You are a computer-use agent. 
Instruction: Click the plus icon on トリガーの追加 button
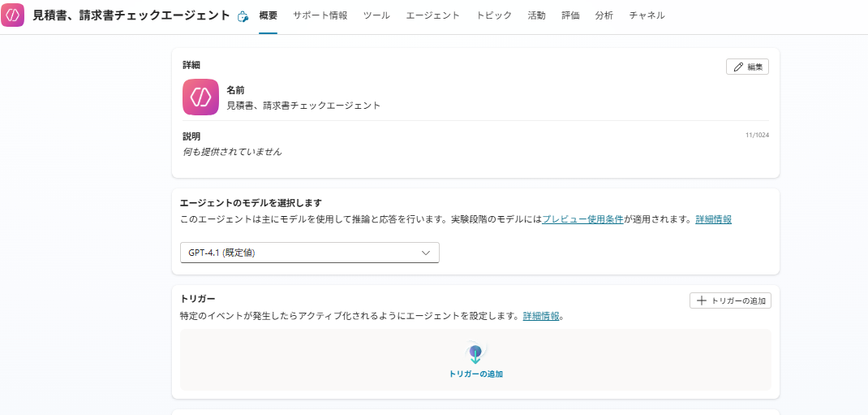pyautogui.click(x=702, y=300)
